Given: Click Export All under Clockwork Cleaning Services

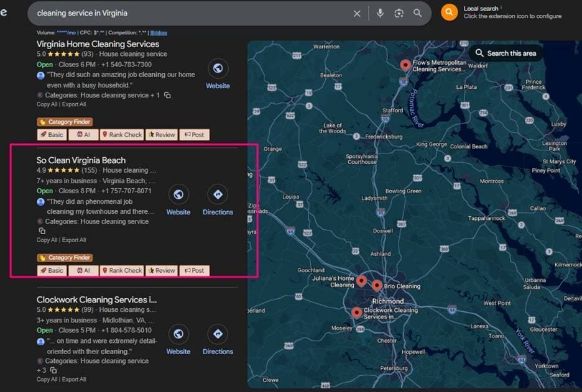Looking at the screenshot, I should [74, 380].
